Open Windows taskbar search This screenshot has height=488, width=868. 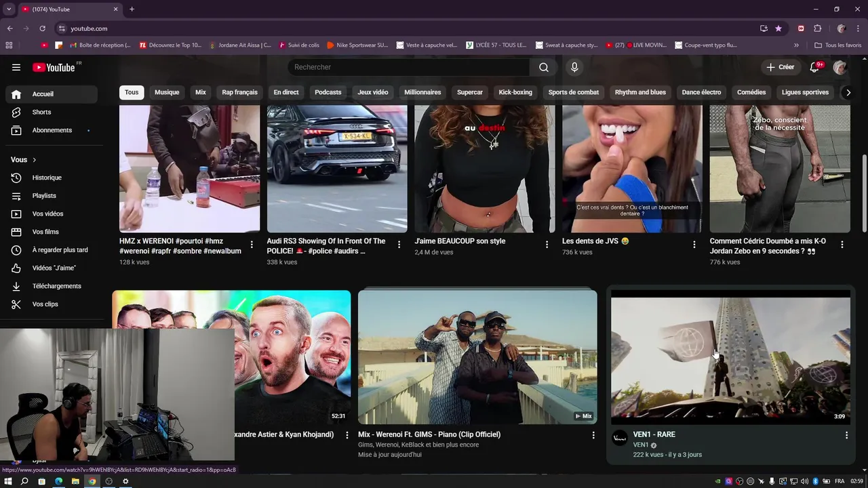point(24,481)
